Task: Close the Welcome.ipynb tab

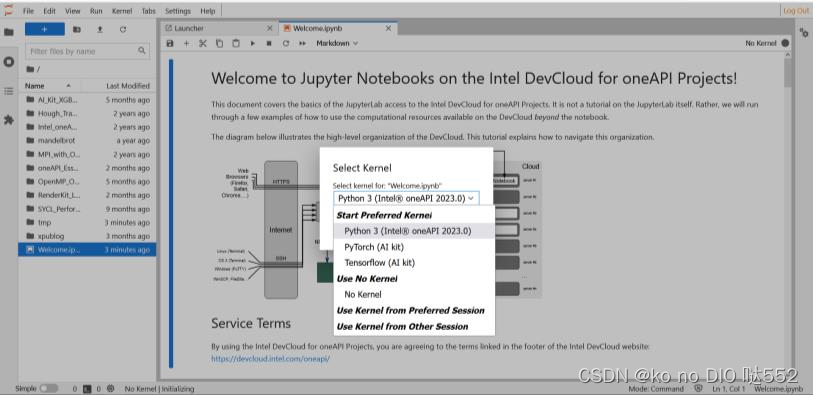Action: (x=388, y=29)
